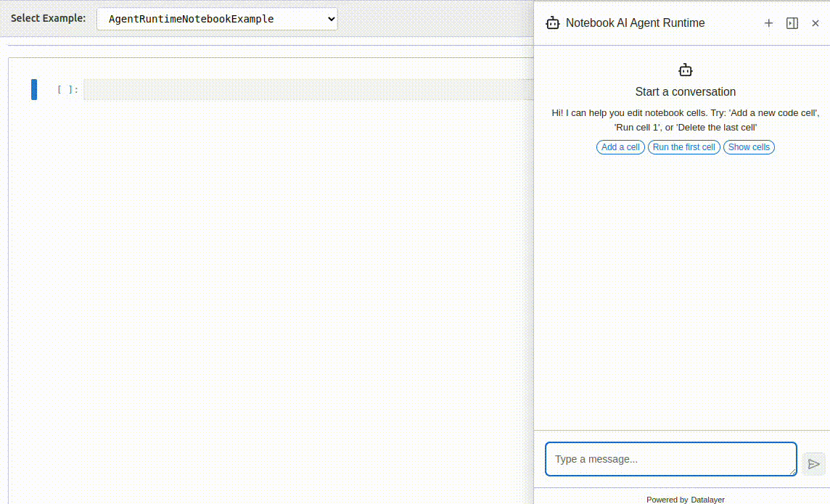Click the robot icon above Start a conversation

click(686, 70)
